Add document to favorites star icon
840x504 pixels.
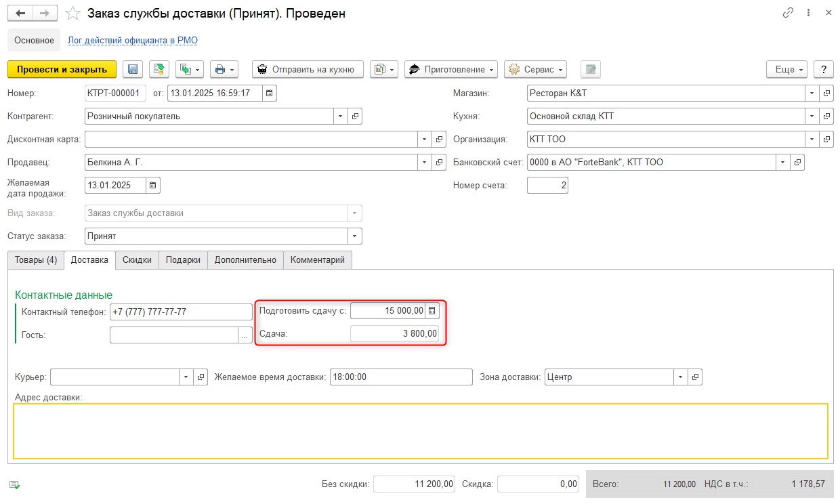73,14
